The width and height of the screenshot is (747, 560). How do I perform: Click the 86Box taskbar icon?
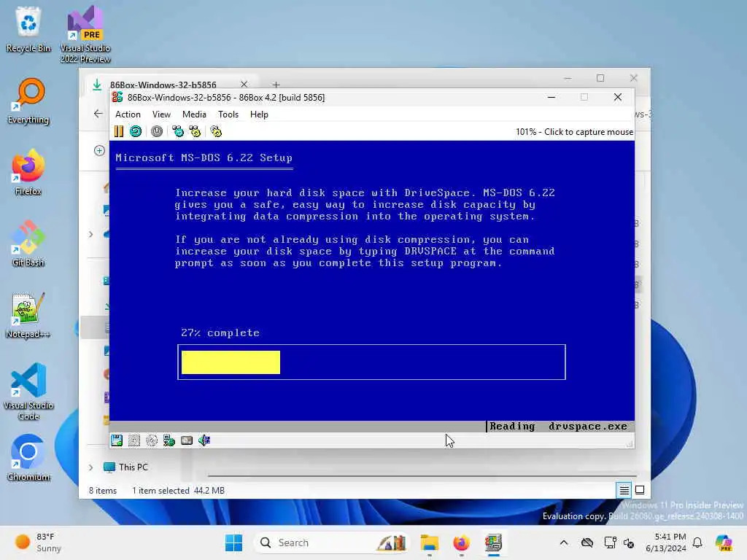click(494, 542)
